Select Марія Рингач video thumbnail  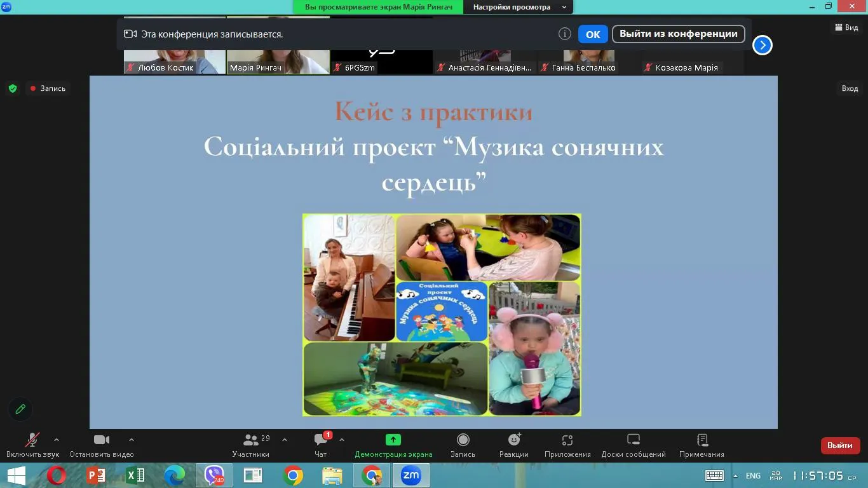(x=278, y=62)
